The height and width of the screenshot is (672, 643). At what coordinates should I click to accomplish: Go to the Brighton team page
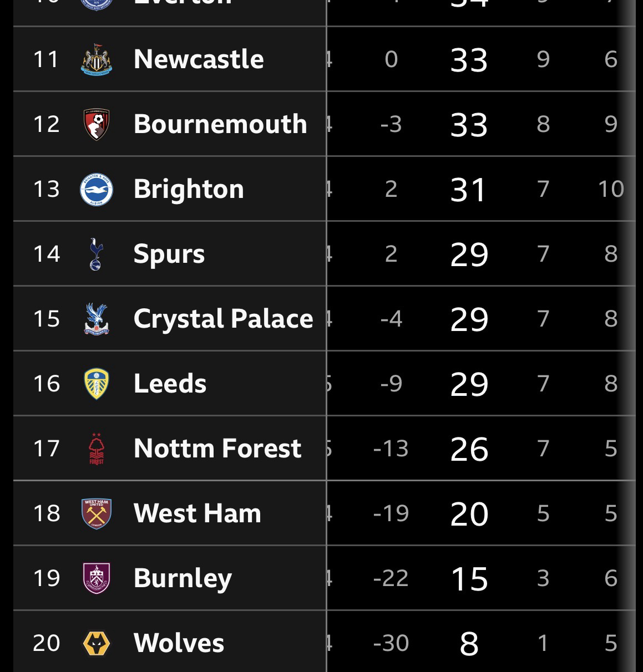tap(189, 189)
